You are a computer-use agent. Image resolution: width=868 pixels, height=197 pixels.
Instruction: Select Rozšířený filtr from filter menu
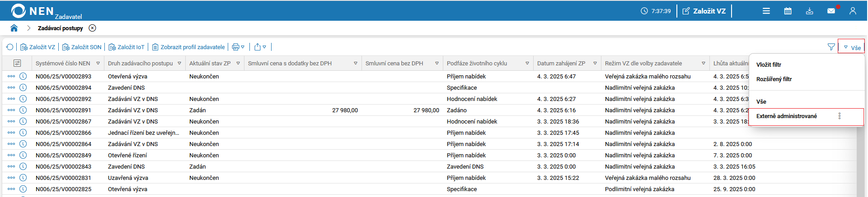[774, 79]
